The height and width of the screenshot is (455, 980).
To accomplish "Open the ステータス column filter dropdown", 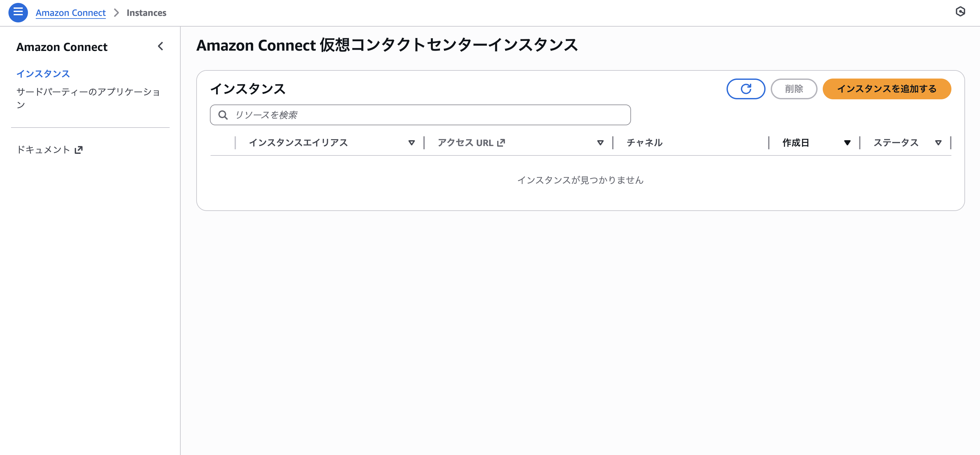I will [x=938, y=142].
